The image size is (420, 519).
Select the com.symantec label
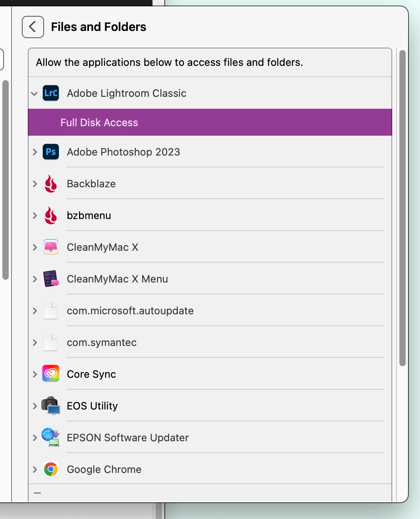102,342
